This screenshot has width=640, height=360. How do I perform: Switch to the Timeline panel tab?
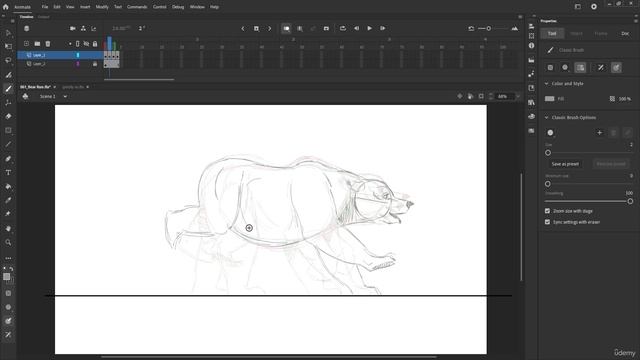coord(26,17)
